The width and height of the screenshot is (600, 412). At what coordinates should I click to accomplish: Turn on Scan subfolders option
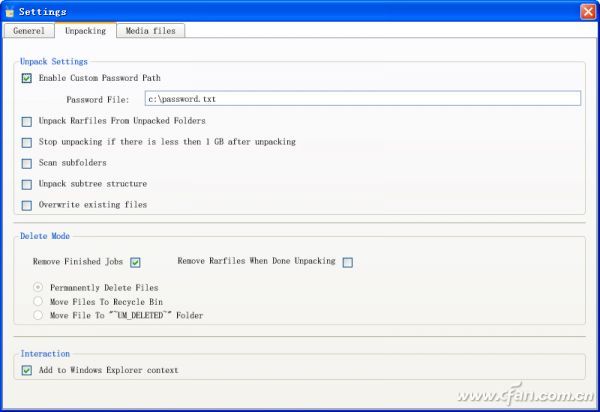(x=26, y=163)
